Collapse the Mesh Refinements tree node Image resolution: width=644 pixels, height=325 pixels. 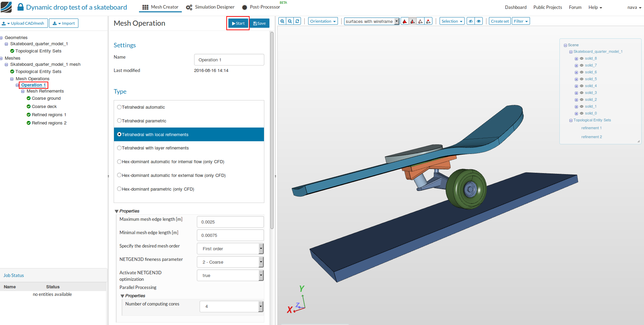click(23, 91)
